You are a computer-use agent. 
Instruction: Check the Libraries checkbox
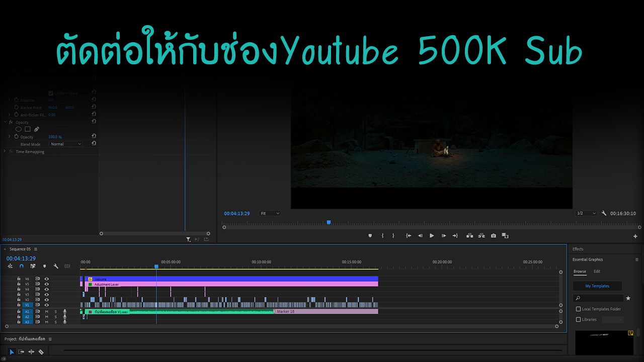tap(579, 319)
